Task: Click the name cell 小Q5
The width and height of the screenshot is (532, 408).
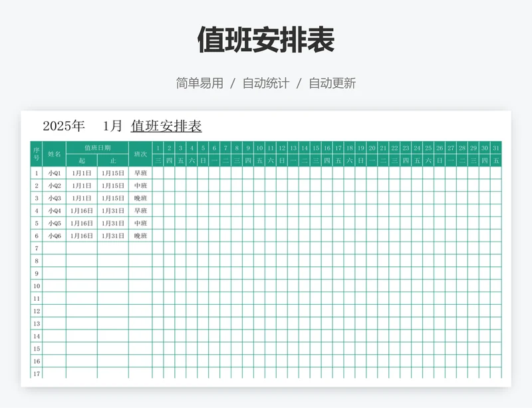Action: click(55, 223)
